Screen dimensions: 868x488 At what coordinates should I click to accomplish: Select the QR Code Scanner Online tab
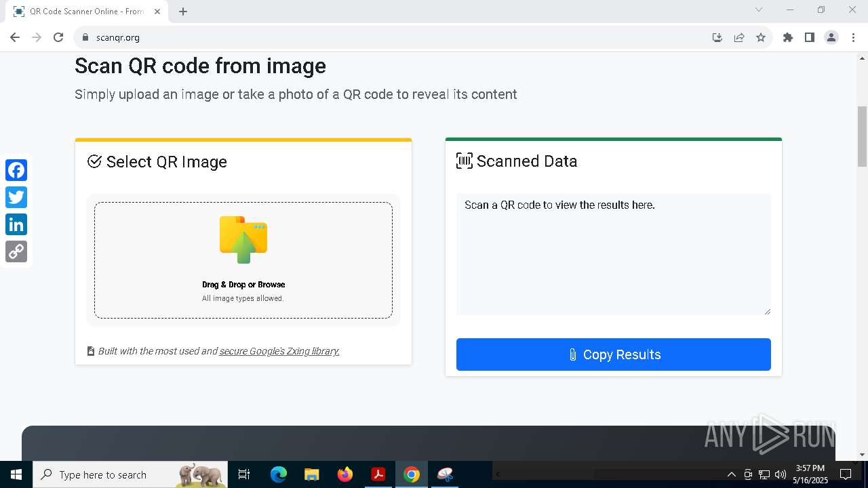point(86,12)
